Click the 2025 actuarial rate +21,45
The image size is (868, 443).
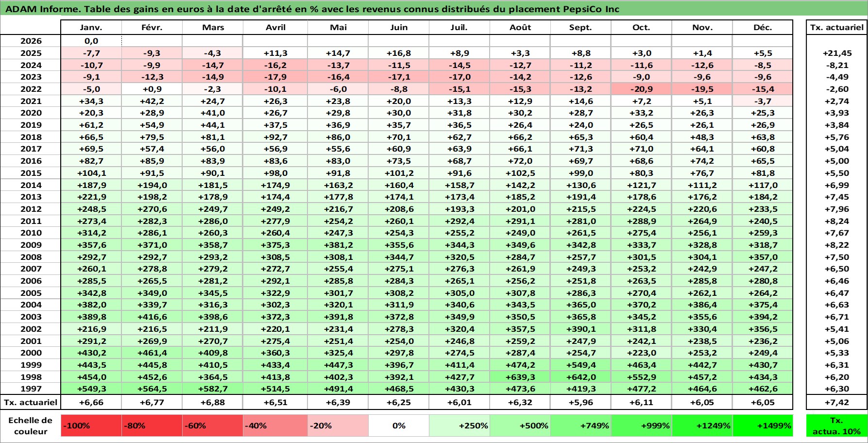click(836, 53)
